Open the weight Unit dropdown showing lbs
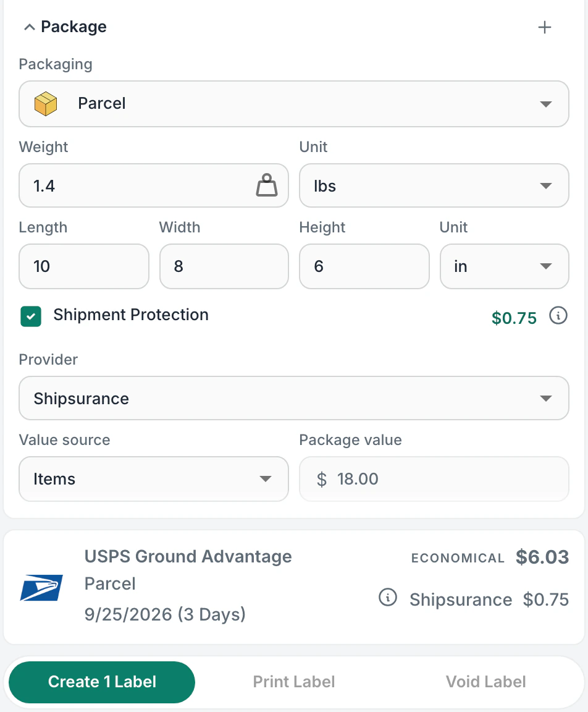This screenshot has height=712, width=588. click(x=434, y=185)
